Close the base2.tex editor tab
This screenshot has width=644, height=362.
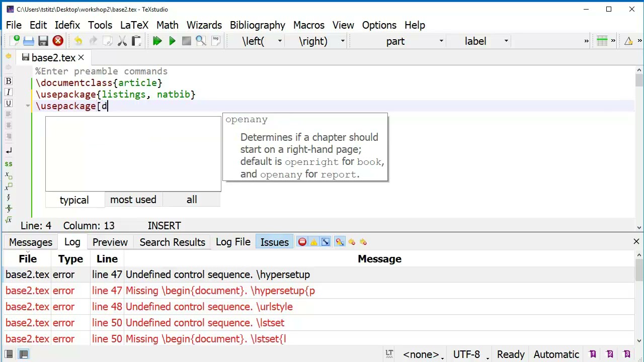click(81, 58)
